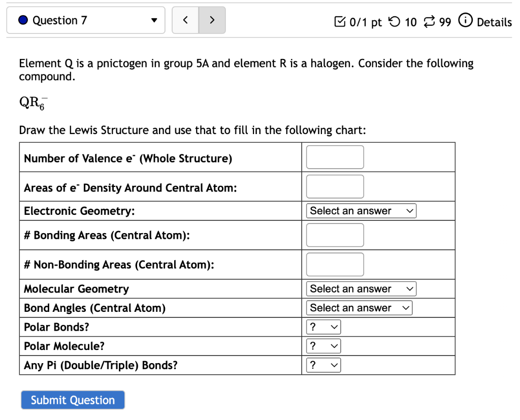
Task: Open the Bond Angles answer dropdown
Action: coord(359,307)
